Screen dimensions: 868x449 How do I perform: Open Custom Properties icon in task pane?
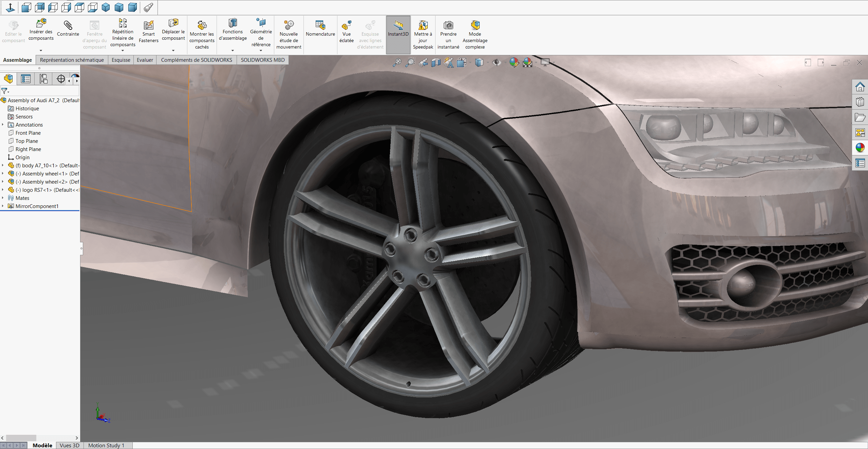[860, 163]
